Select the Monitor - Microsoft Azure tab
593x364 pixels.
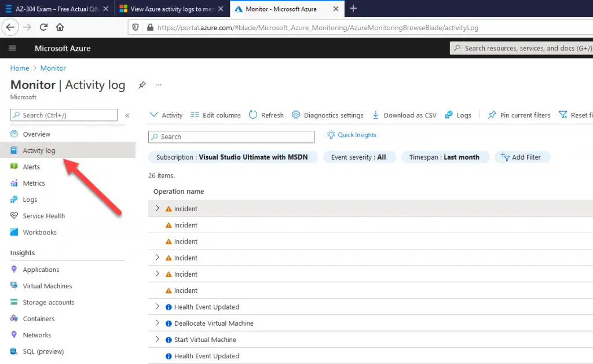coord(287,9)
